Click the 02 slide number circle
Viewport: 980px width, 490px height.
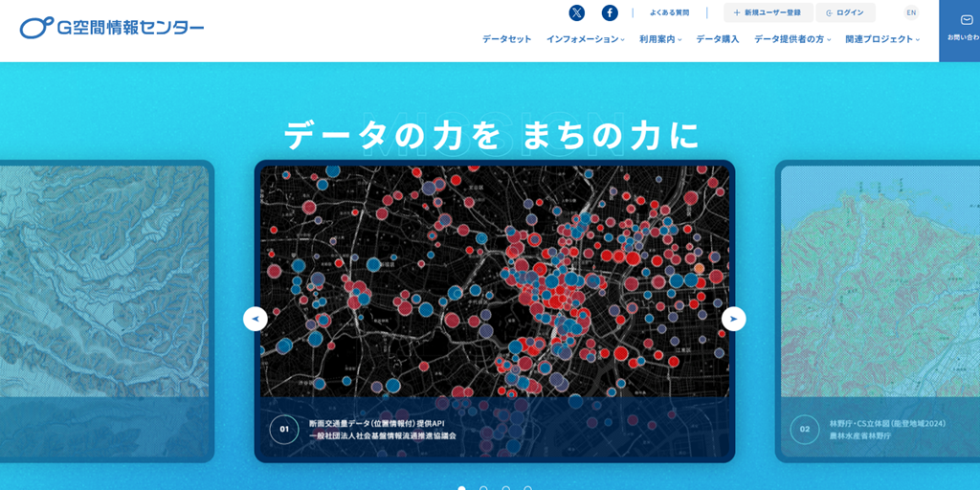coord(804,430)
